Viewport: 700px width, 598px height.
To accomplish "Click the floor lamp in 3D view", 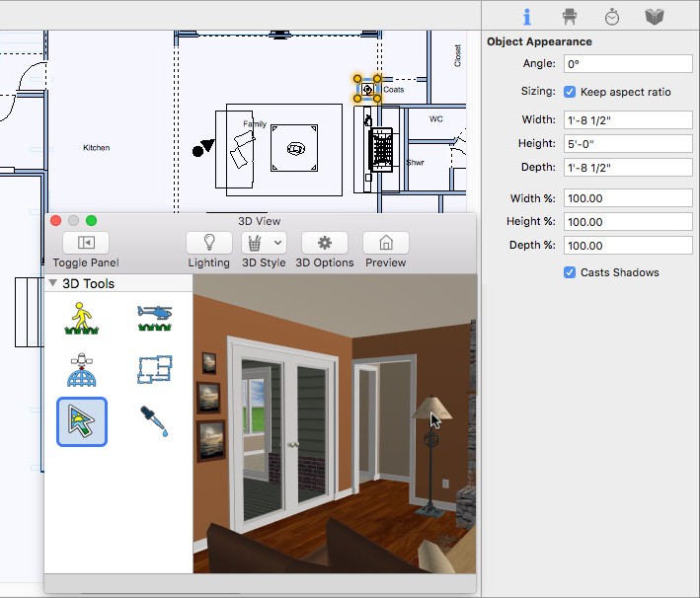I will (430, 454).
